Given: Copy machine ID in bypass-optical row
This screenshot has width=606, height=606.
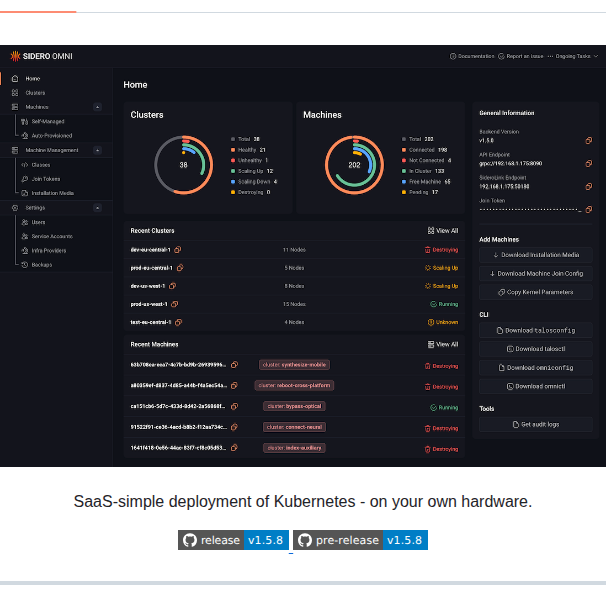Looking at the screenshot, I should pos(234,406).
